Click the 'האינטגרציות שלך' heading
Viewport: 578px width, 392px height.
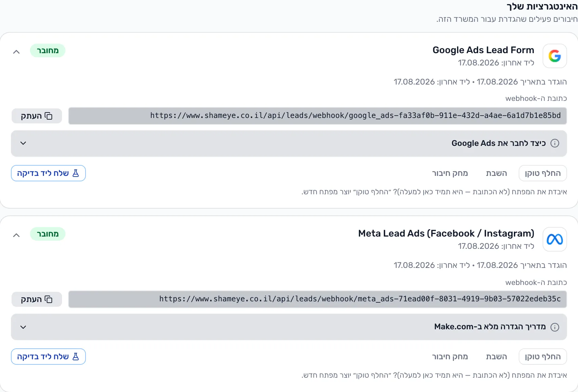coord(542,6)
